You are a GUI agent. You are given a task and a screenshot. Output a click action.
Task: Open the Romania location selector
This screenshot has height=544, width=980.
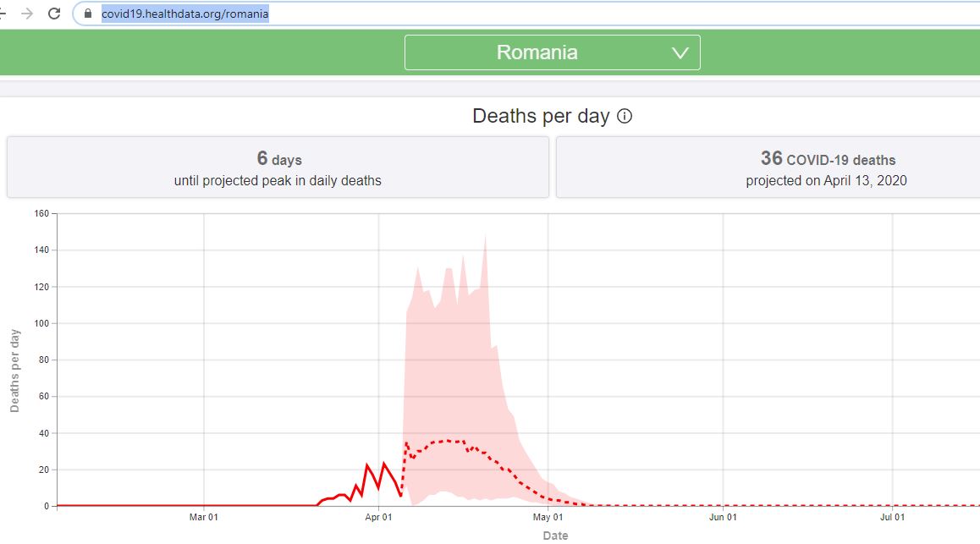[x=553, y=52]
